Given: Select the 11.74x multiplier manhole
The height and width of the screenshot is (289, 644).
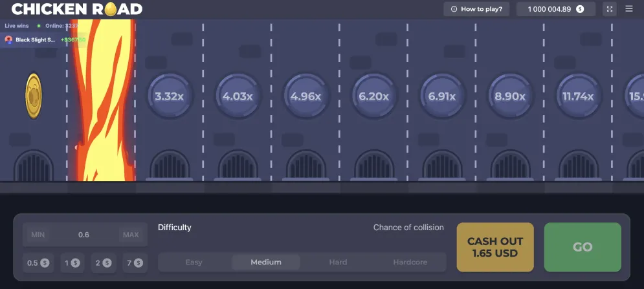Looking at the screenshot, I should 578,96.
